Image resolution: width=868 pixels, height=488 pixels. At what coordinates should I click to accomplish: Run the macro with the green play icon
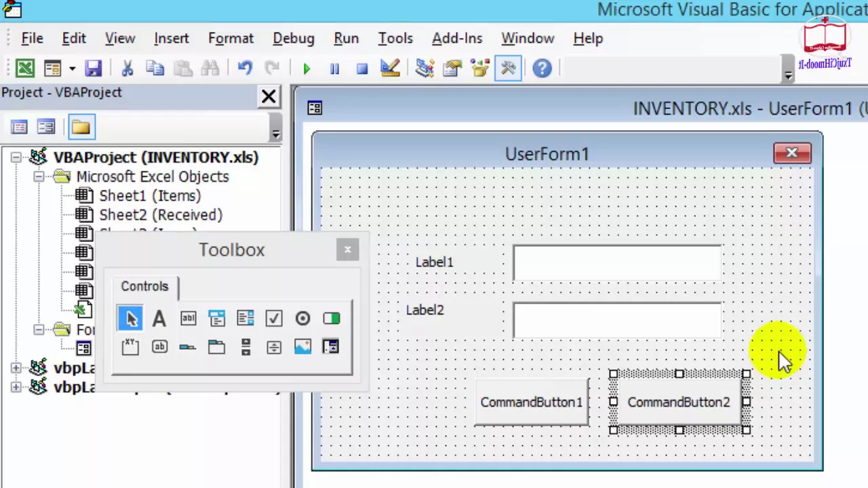(307, 68)
